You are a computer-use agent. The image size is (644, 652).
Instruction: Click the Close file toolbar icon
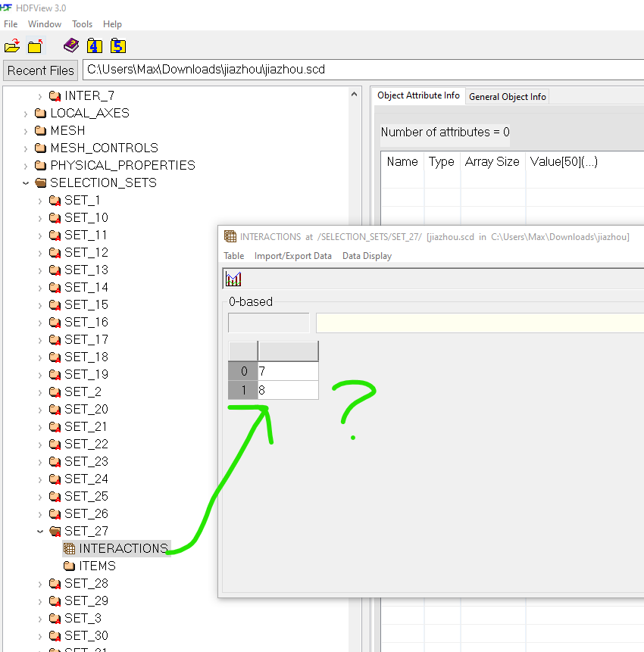[35, 46]
